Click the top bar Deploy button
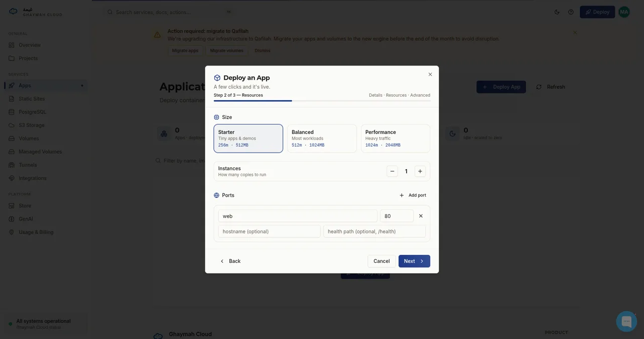 pyautogui.click(x=597, y=12)
